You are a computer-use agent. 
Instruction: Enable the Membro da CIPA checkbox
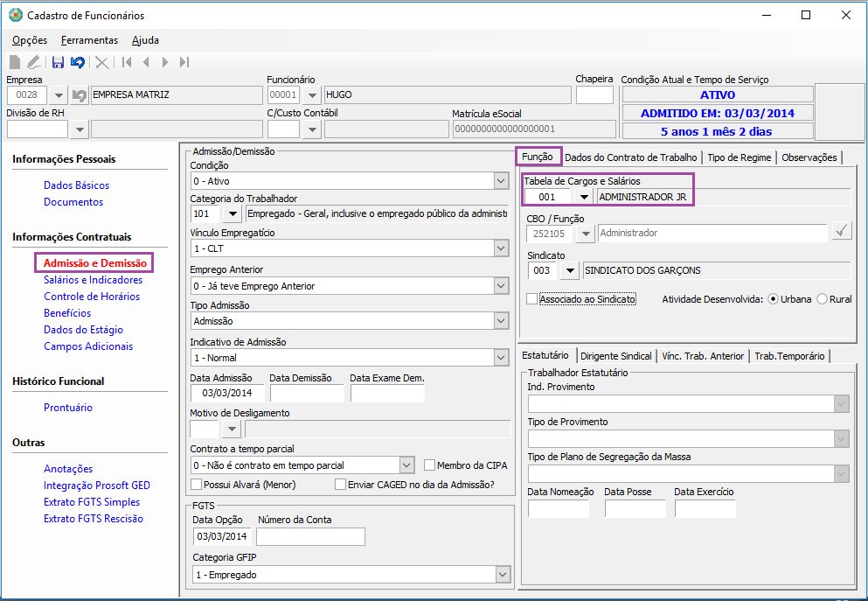[x=429, y=465]
